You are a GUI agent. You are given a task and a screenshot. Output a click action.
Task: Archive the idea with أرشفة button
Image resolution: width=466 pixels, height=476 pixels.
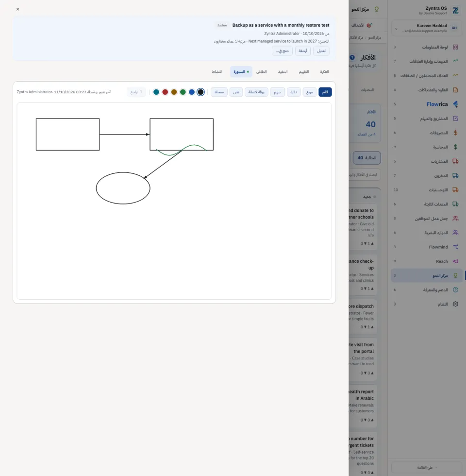(303, 51)
